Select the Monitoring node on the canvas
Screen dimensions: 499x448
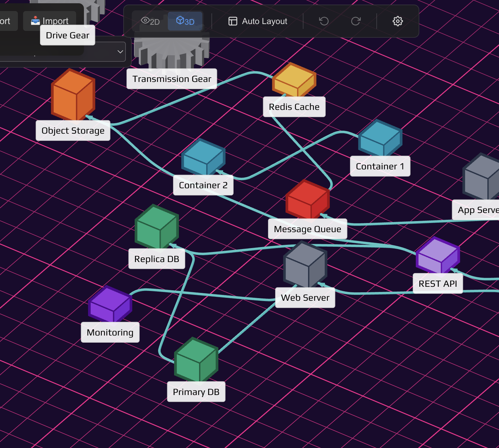click(x=110, y=303)
